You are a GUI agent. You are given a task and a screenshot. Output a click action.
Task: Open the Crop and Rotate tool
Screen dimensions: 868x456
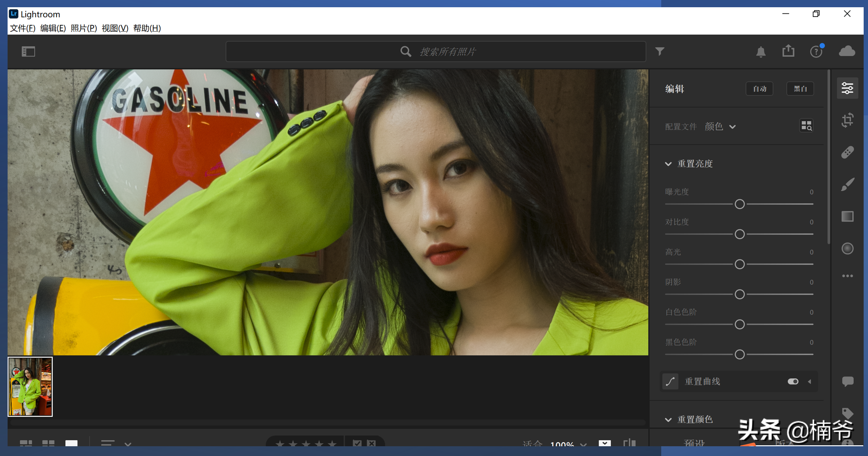pos(847,120)
